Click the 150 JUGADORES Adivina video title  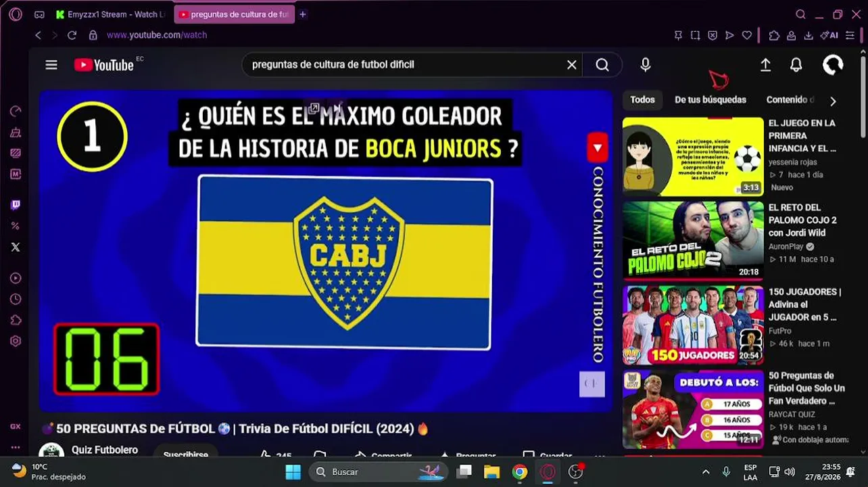[804, 304]
